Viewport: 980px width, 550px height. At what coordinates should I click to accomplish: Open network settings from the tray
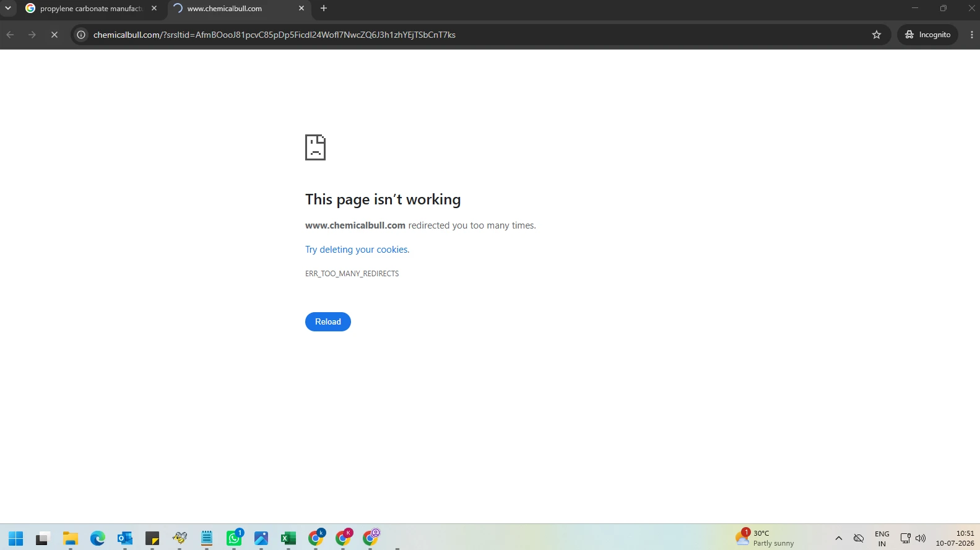[x=905, y=538]
